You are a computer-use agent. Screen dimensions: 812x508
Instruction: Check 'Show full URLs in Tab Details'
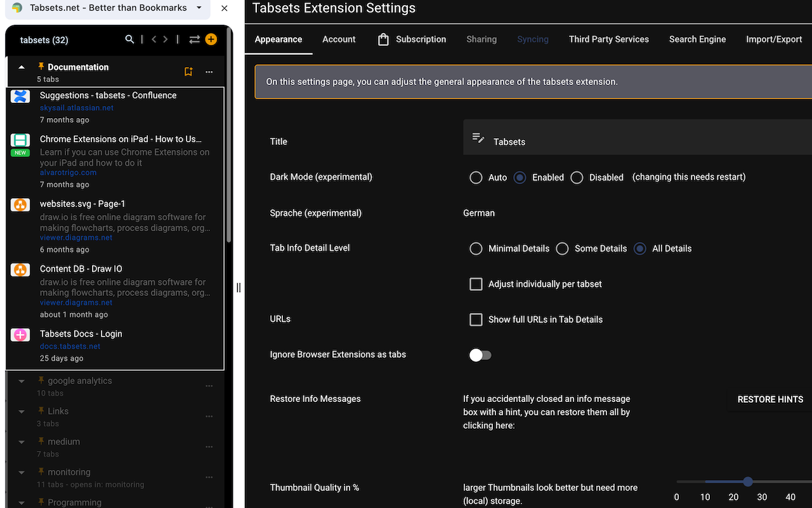[476, 319]
